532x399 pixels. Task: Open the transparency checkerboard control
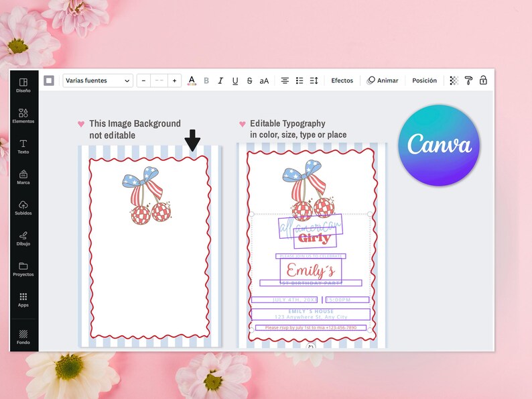point(454,80)
